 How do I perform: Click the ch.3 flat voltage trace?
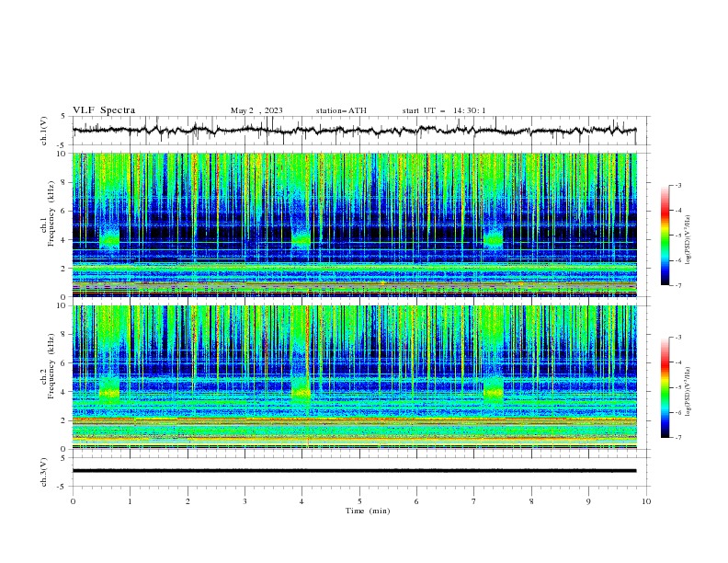354,471
